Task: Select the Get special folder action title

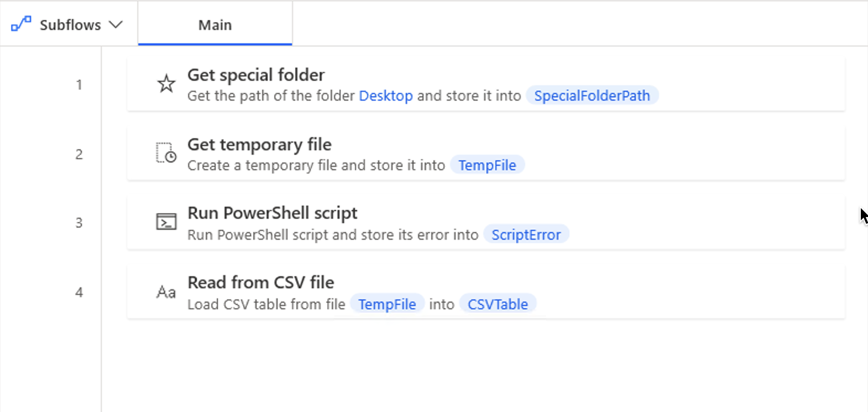Action: 256,75
